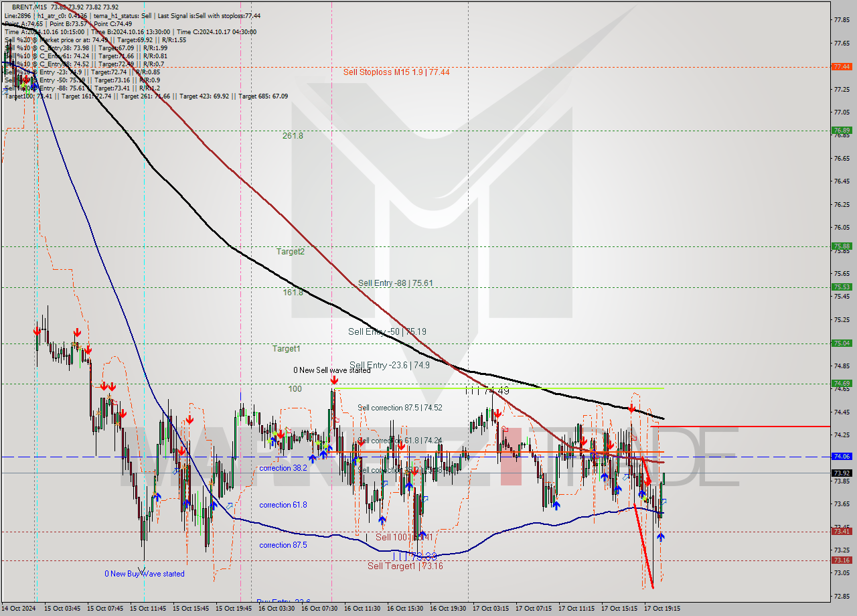Select the red 73.41 price tag on axis
The width and height of the screenshot is (857, 616).
tap(842, 532)
